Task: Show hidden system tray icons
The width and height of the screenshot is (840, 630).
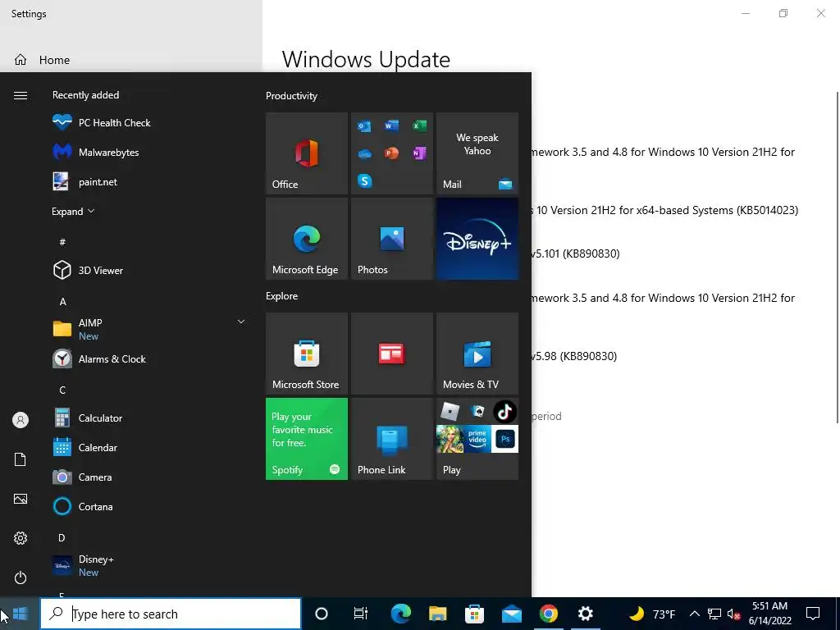Action: pyautogui.click(x=694, y=614)
